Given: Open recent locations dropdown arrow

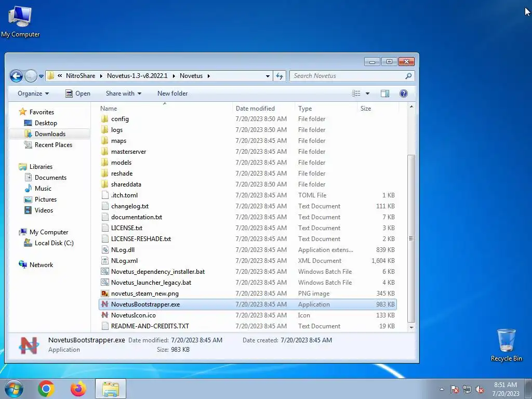Looking at the screenshot, I should 41,76.
